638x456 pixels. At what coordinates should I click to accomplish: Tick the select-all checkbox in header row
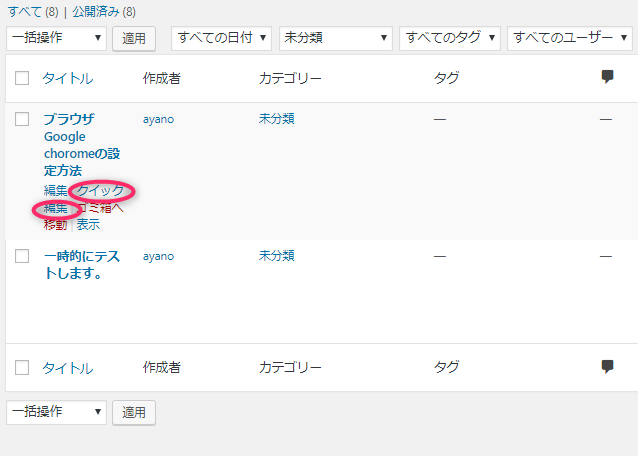pos(22,78)
